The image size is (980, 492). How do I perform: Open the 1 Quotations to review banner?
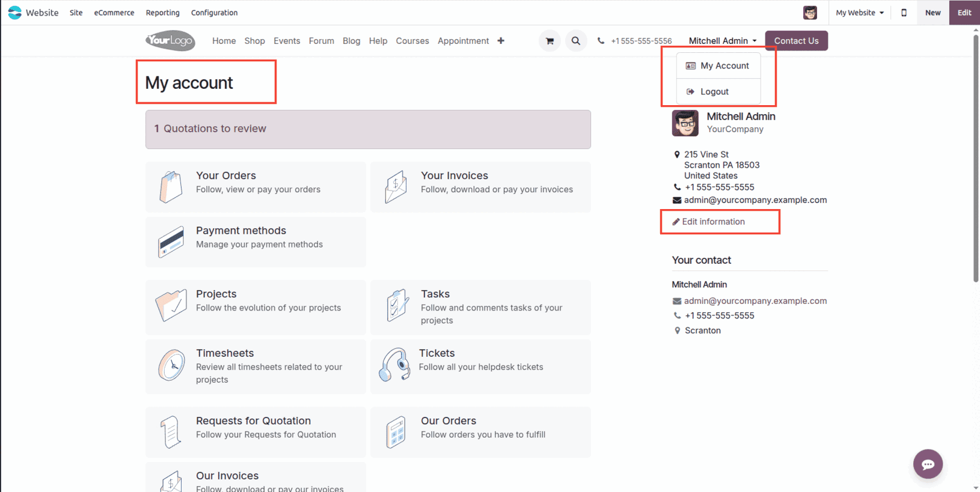[368, 129]
